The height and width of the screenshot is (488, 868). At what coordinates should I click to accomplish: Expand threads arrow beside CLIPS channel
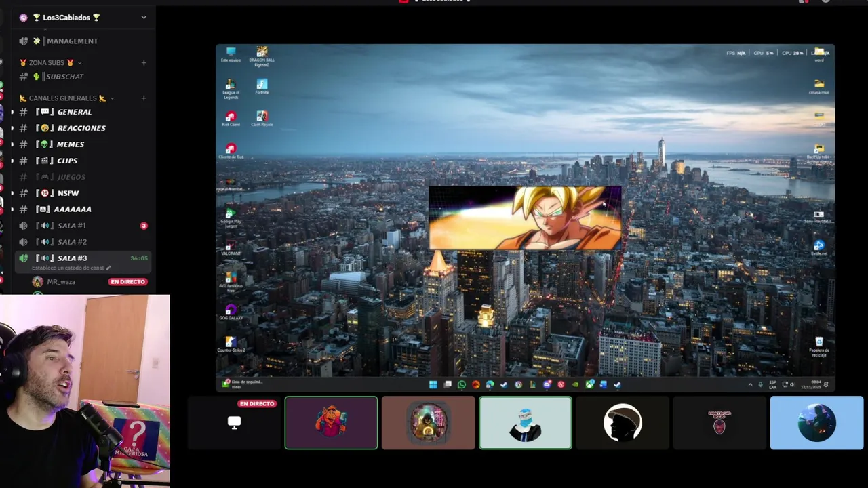click(12, 161)
